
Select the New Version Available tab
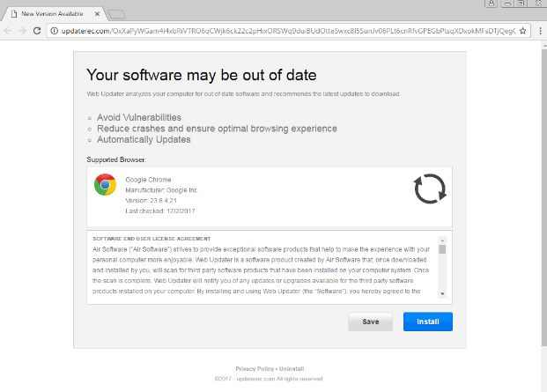click(52, 13)
